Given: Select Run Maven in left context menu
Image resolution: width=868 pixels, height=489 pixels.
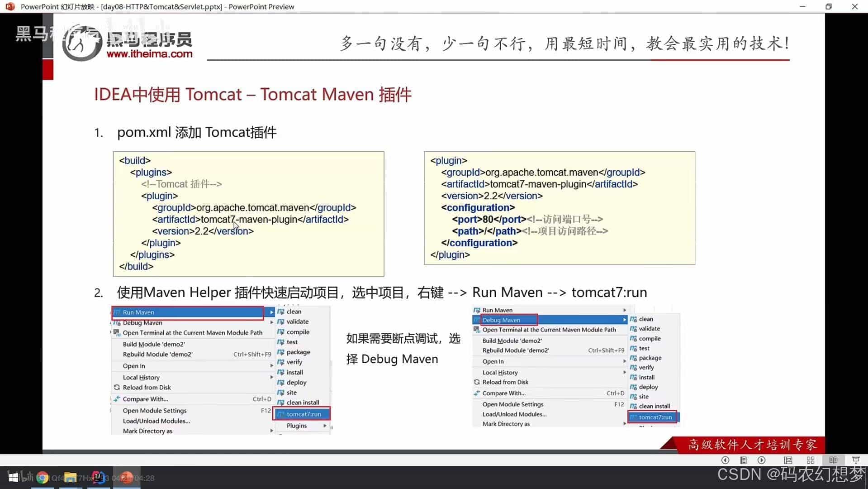Looking at the screenshot, I should pos(188,312).
